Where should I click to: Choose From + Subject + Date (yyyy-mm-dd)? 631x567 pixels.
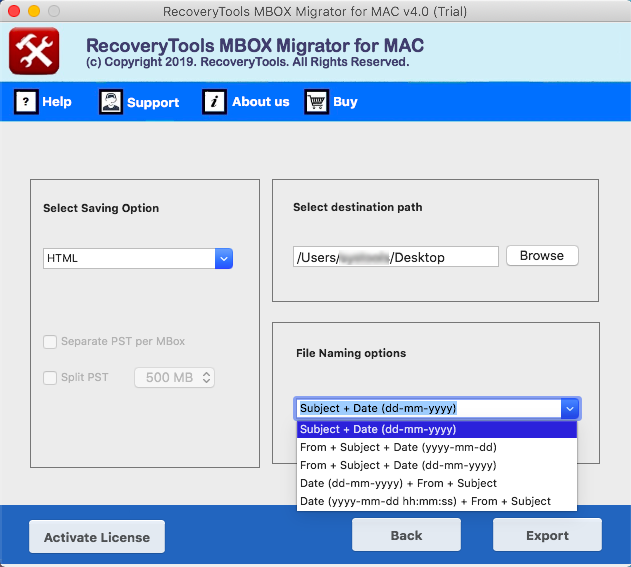pyautogui.click(x=437, y=447)
